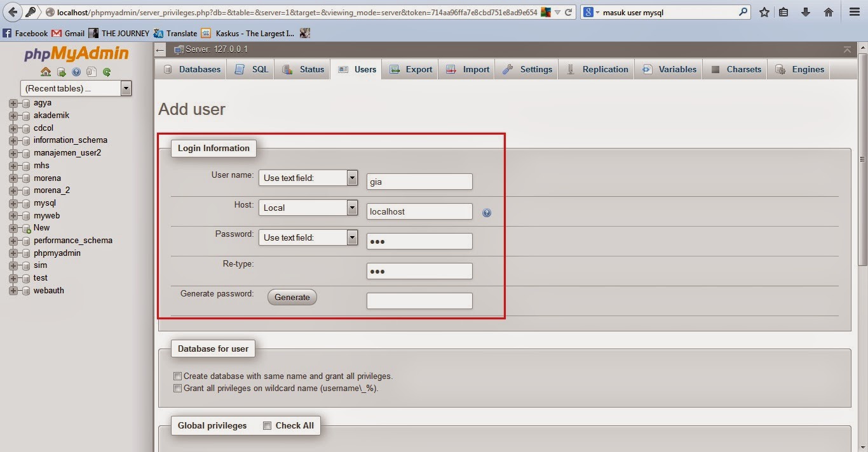Viewport: 868px width, 452px height.
Task: Click the Host help question-mark icon
Action: 487,213
